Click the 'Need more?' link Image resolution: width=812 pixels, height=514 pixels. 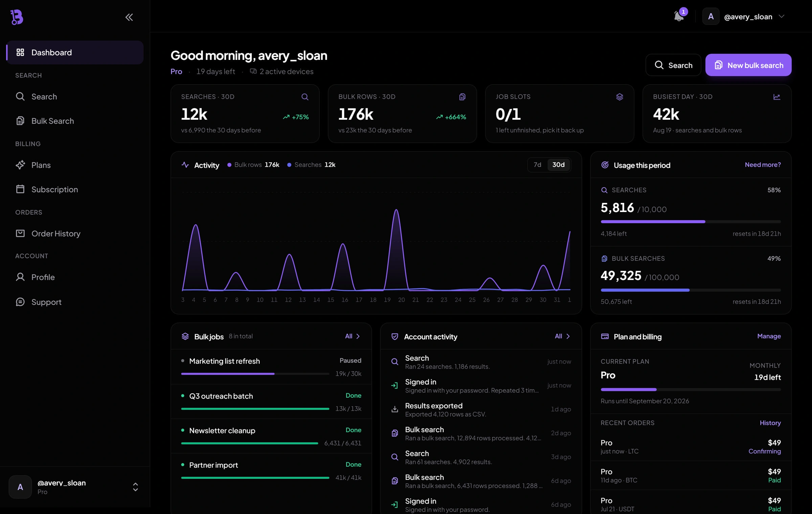(763, 165)
